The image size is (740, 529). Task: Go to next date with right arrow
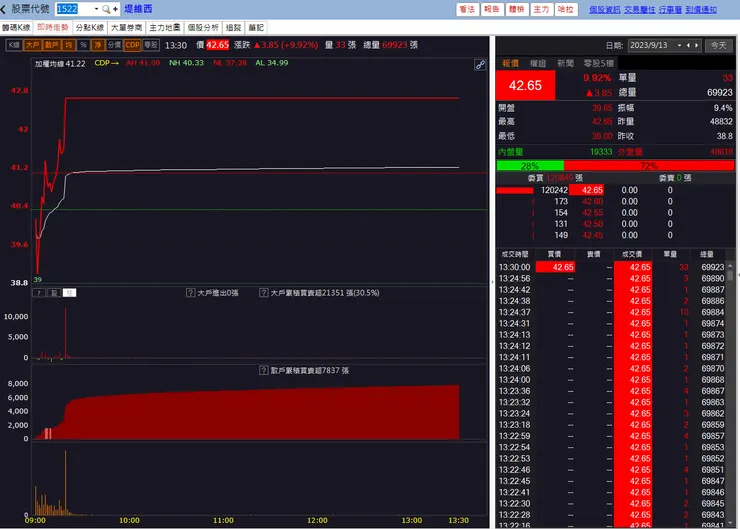coord(696,45)
